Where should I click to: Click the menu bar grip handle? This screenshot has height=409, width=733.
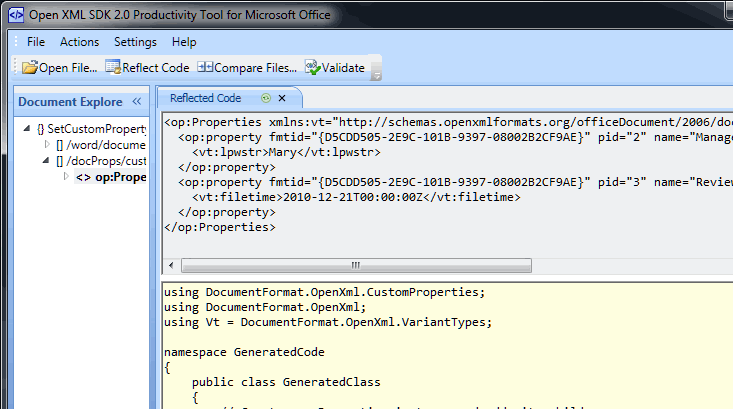16,42
